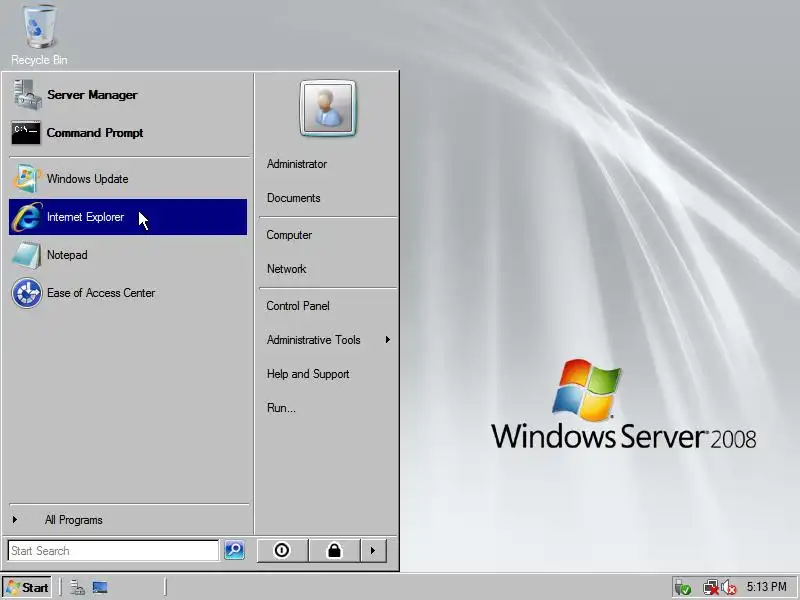This screenshot has width=800, height=600.
Task: Click the 5:13 PM taskbar clock
Action: tap(766, 587)
